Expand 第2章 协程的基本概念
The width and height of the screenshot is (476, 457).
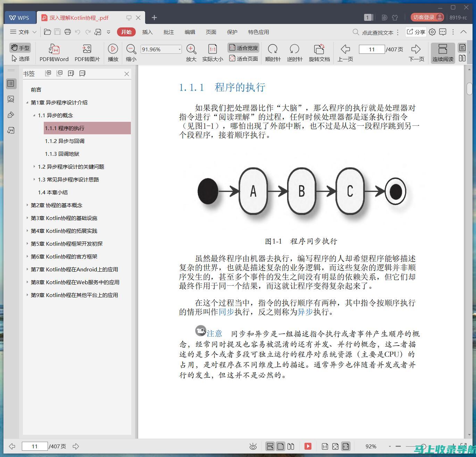tap(27, 205)
